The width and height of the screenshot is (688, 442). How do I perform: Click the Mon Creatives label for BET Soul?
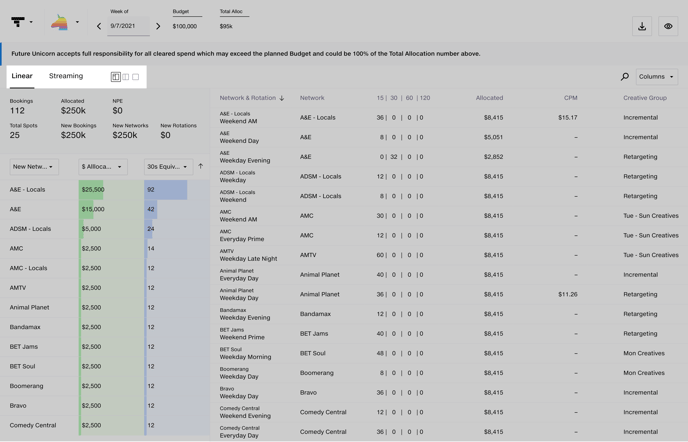(644, 353)
